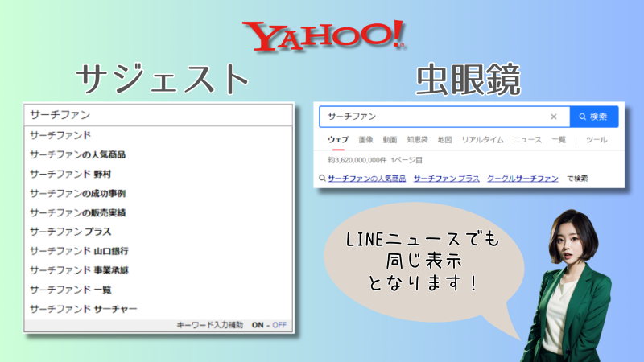
Task: Choose suggestion サーチファンド 一覧
Action: 158,290
